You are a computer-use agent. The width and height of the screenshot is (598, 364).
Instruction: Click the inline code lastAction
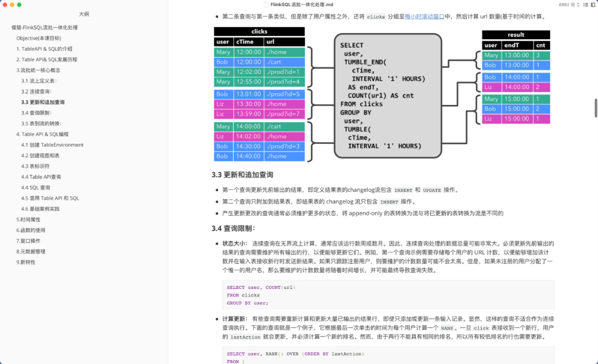point(245,337)
